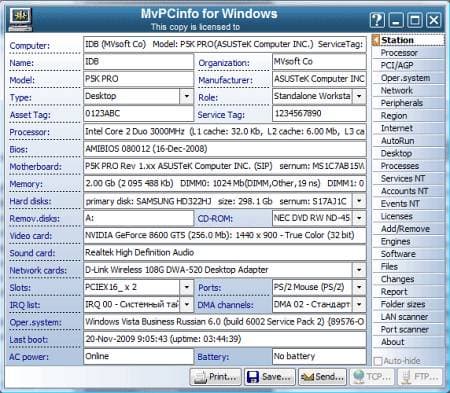Click the Print button
Viewport: 450px width, 393px height.
[216, 377]
